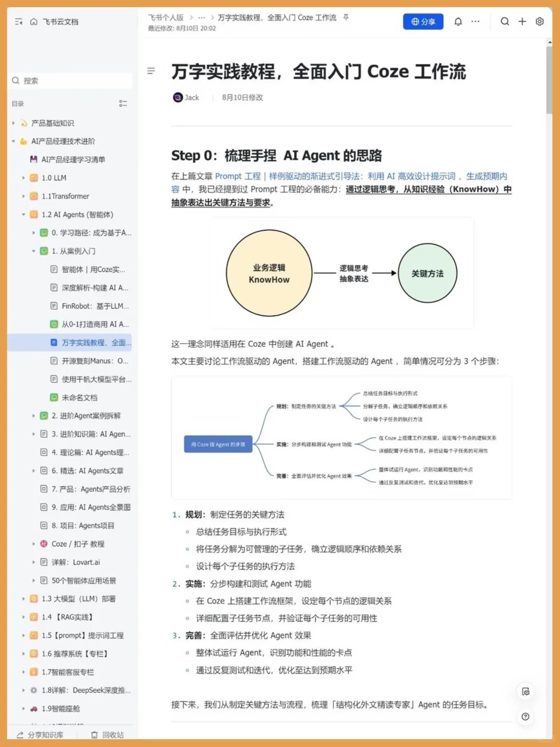Pin the document using breadcrumb pin icon

[346, 17]
